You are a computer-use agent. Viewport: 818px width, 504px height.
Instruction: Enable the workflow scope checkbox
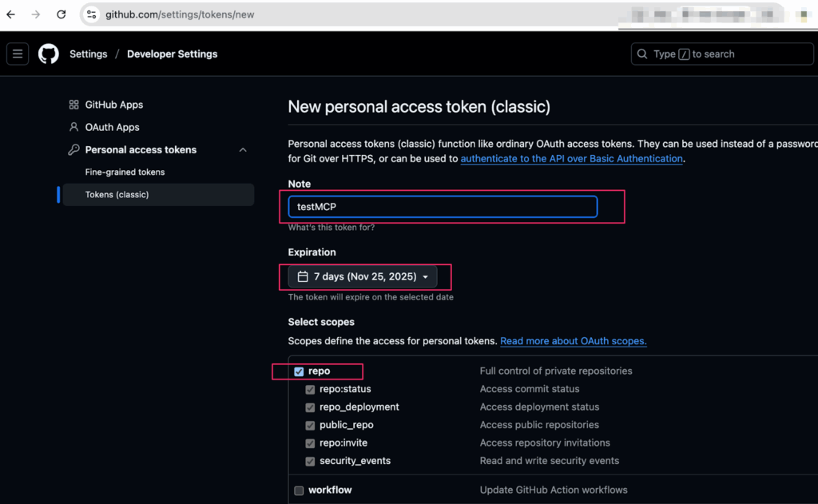pyautogui.click(x=297, y=490)
